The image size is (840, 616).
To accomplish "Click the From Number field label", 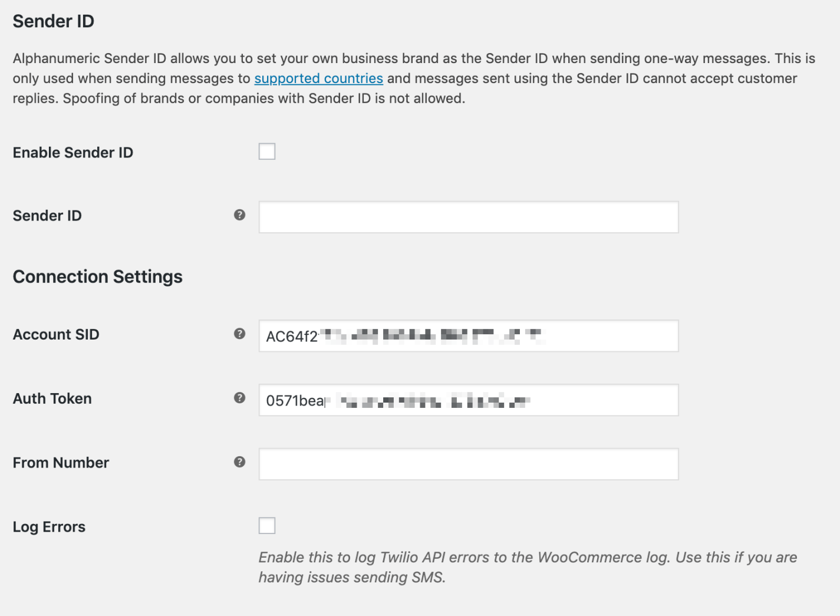I will pyautogui.click(x=61, y=463).
